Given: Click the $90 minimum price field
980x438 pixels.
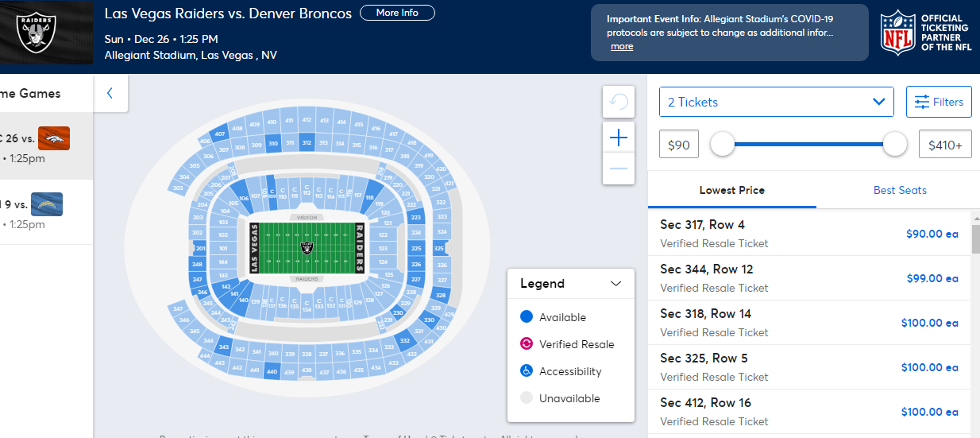Looking at the screenshot, I should pyautogui.click(x=679, y=145).
